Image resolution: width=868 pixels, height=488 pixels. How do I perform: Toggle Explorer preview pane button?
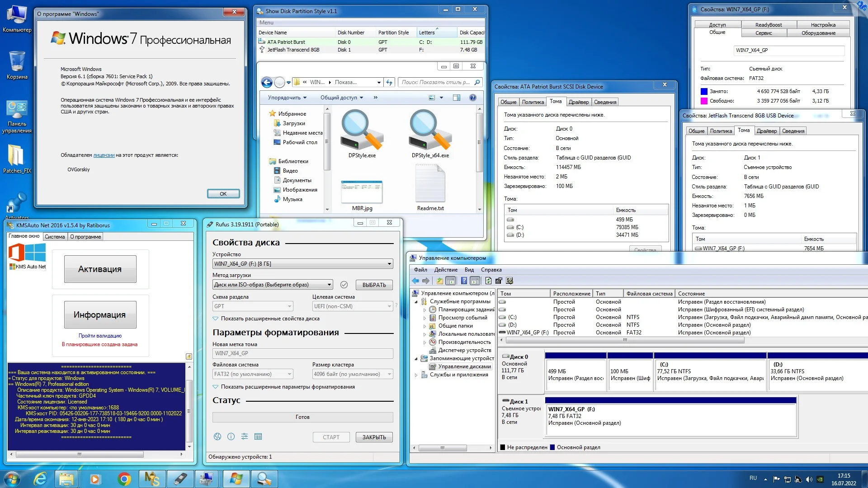(x=457, y=98)
